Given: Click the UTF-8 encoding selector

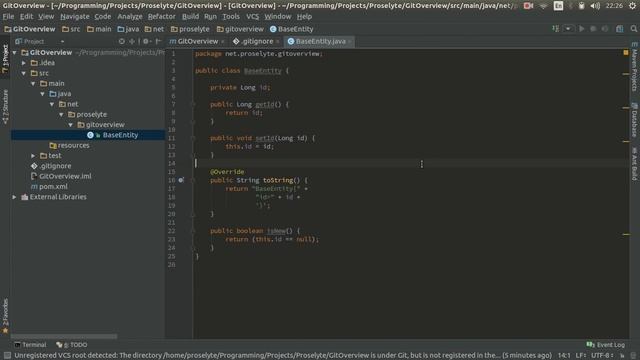Looking at the screenshot, I should (x=602, y=356).
